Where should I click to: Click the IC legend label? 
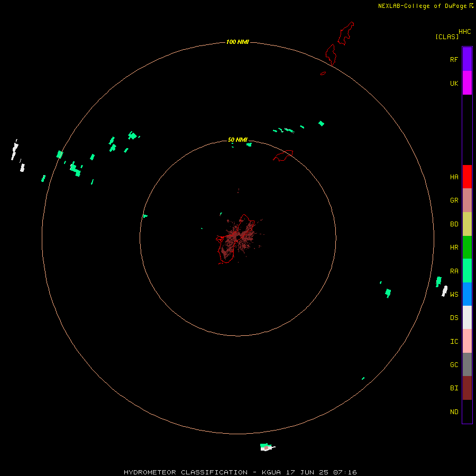[x=454, y=341]
